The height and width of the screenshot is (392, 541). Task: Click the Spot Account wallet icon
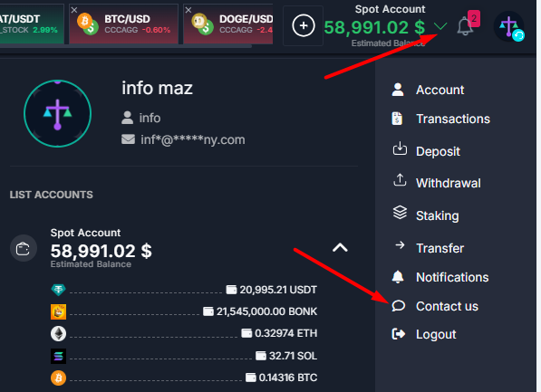[x=24, y=248]
